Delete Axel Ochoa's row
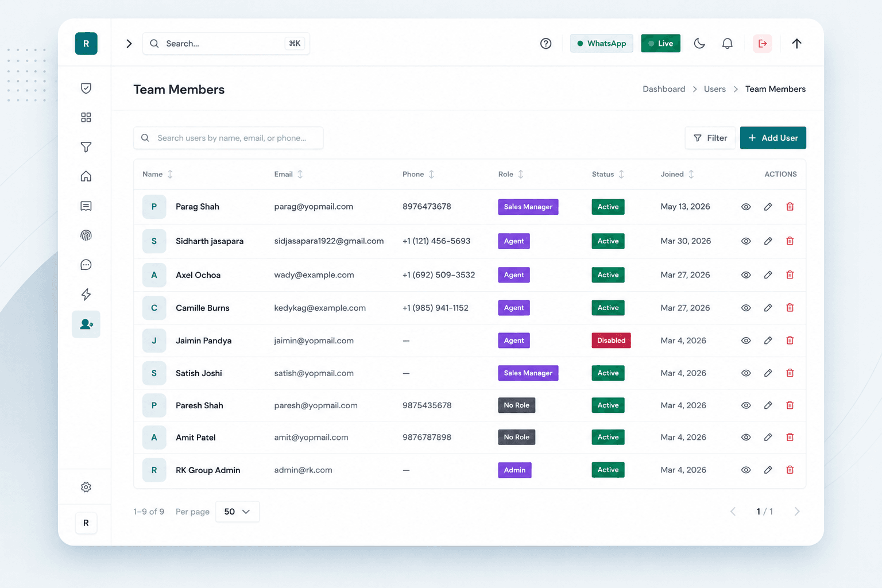The height and width of the screenshot is (588, 882). 790,275
